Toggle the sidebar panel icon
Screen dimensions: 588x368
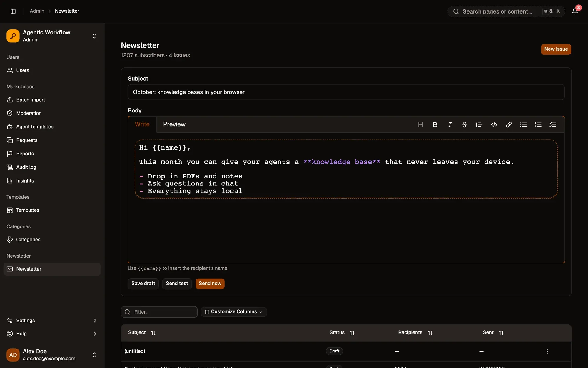point(13,11)
